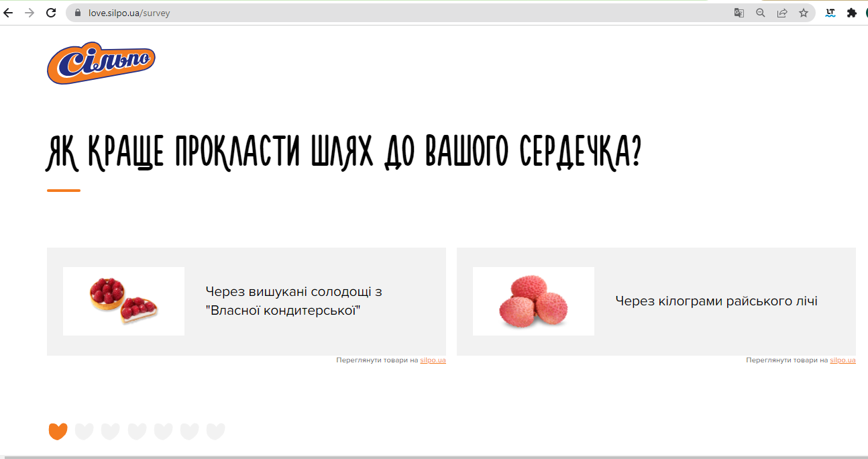
Task: Click the last gray progress heart
Action: coord(215,431)
